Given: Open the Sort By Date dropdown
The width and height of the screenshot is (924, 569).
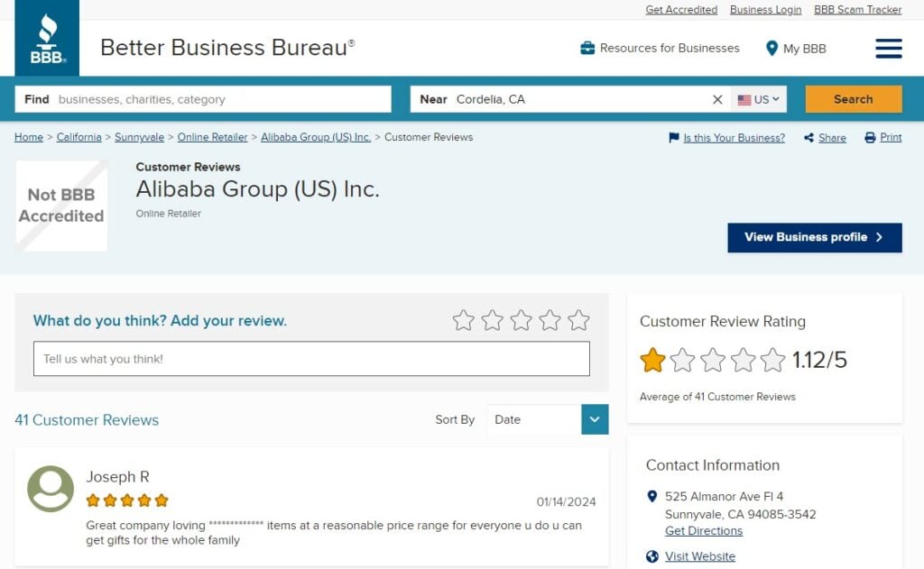Looking at the screenshot, I should click(x=548, y=419).
